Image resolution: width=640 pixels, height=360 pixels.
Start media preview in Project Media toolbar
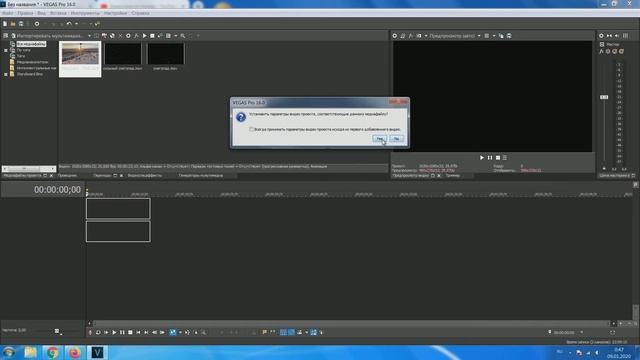(144, 36)
